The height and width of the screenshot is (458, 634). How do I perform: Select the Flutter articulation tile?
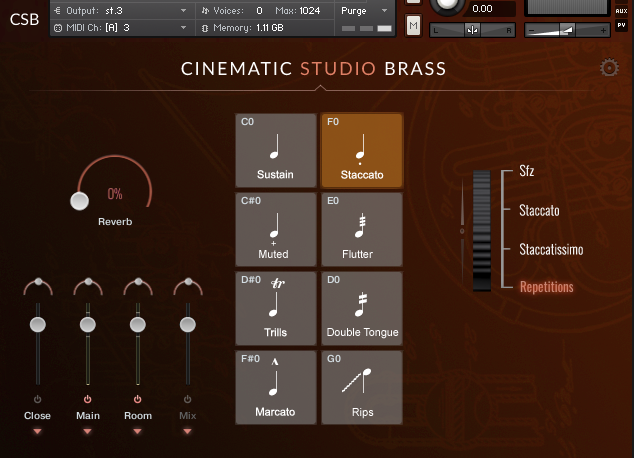[x=362, y=229]
